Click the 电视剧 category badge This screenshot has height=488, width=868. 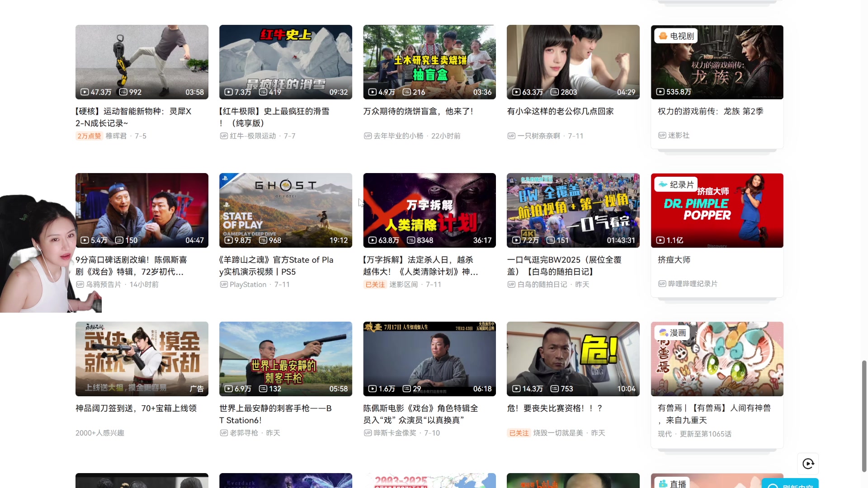coord(676,36)
